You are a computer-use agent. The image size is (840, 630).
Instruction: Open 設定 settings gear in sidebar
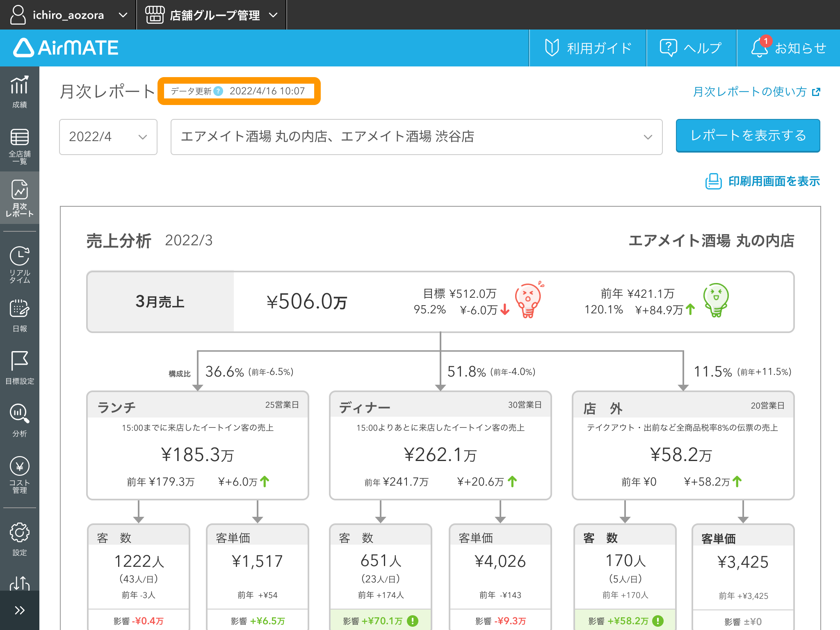click(x=19, y=539)
